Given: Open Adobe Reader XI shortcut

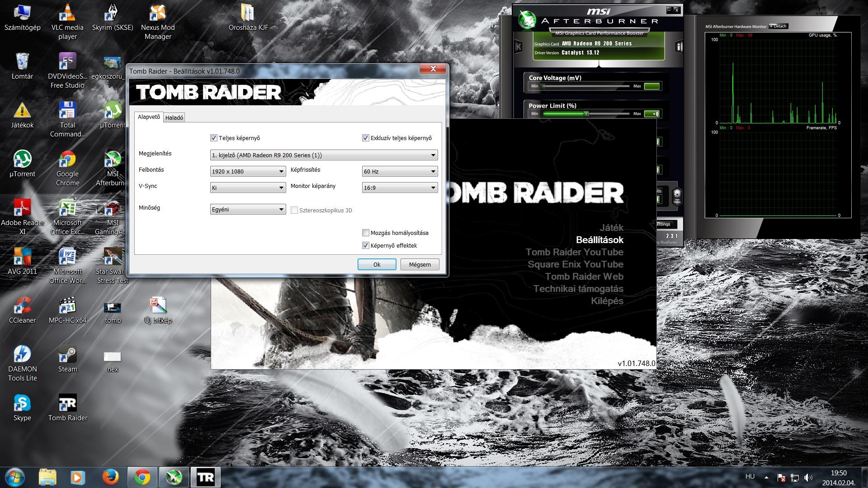Looking at the screenshot, I should pyautogui.click(x=22, y=217).
